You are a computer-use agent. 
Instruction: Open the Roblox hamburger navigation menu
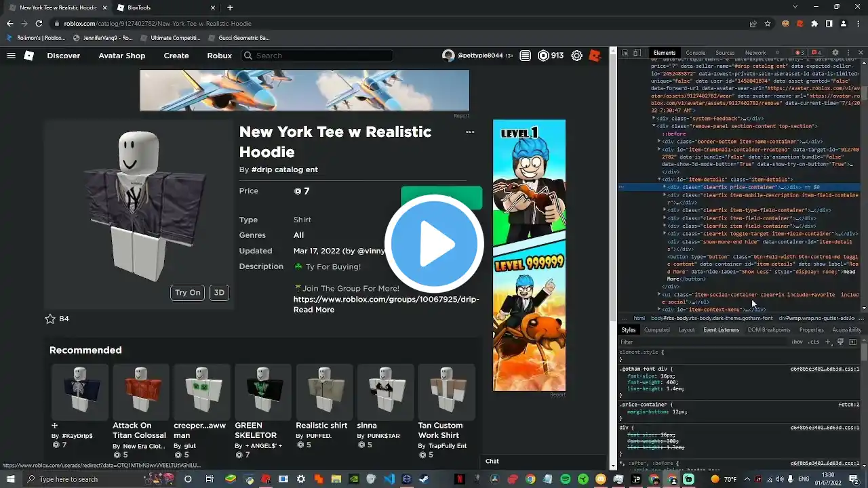tap(11, 56)
